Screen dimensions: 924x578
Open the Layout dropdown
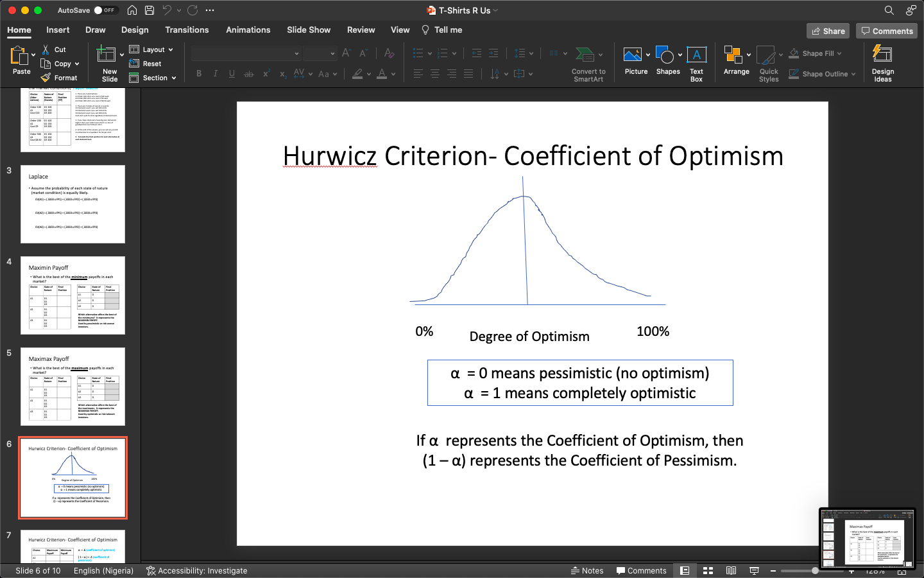(152, 49)
